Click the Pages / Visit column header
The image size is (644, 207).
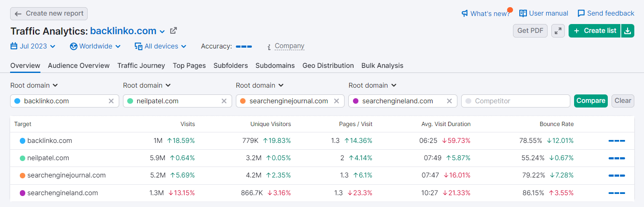tap(356, 124)
